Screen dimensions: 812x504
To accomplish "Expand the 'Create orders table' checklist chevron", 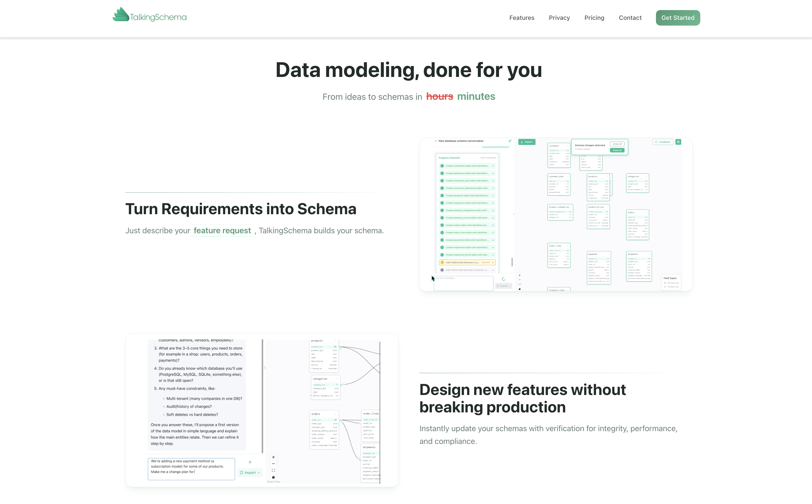I will pos(493,225).
